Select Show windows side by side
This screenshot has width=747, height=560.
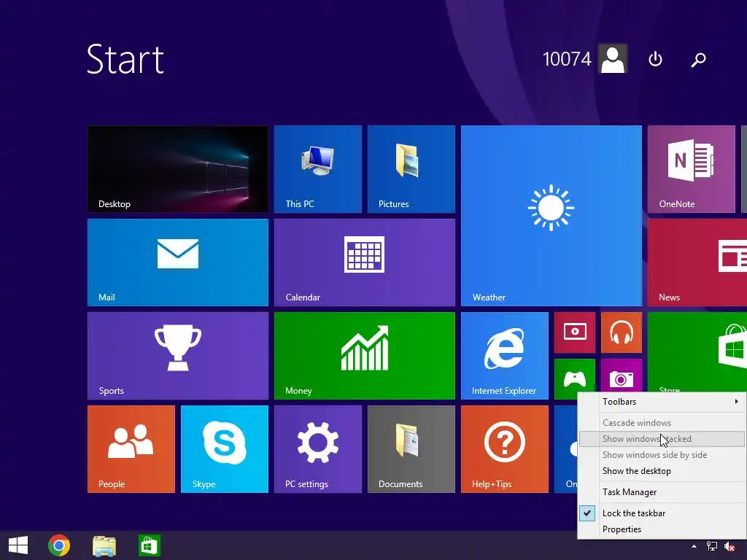coord(662,455)
